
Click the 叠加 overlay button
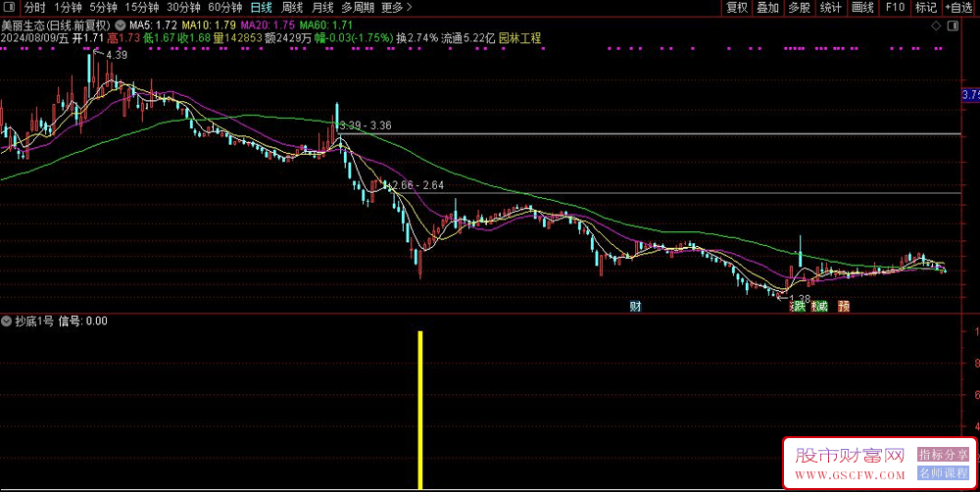(768, 8)
